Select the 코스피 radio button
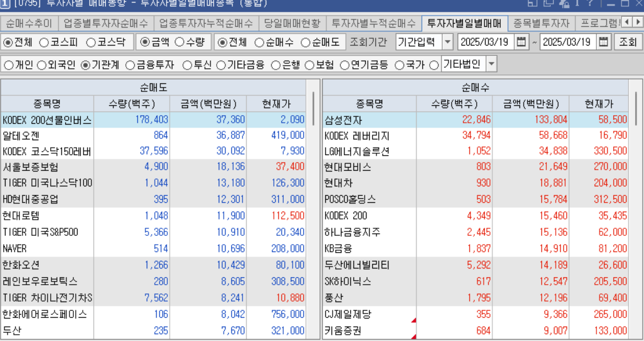Image resolution: width=644 pixels, height=341 pixels. (44, 43)
